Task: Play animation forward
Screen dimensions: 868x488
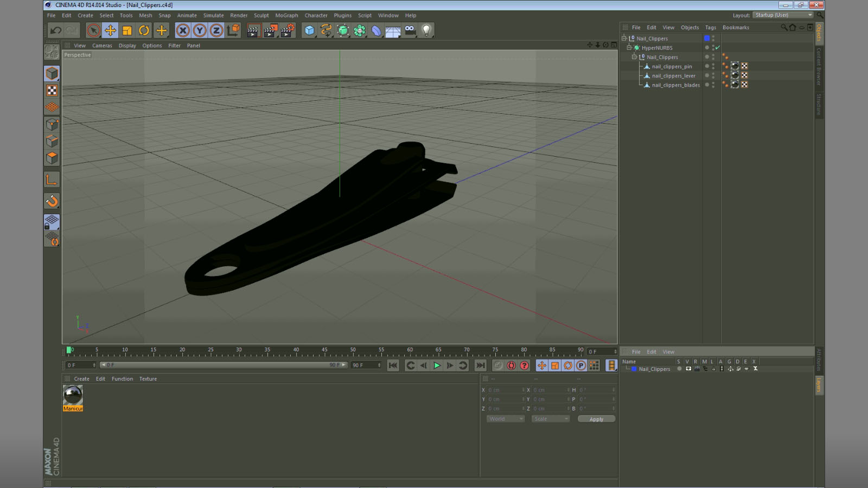Action: (437, 365)
